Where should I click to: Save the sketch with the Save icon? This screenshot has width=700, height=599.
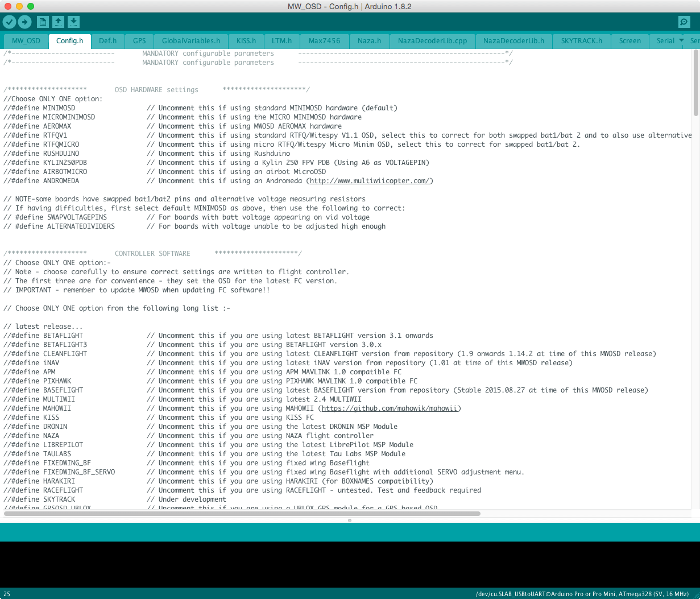[x=73, y=22]
